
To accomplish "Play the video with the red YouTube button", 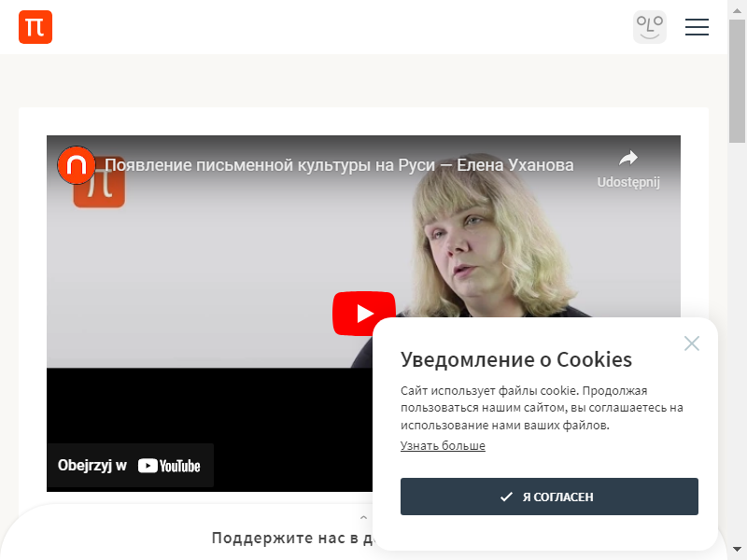I will tap(364, 314).
